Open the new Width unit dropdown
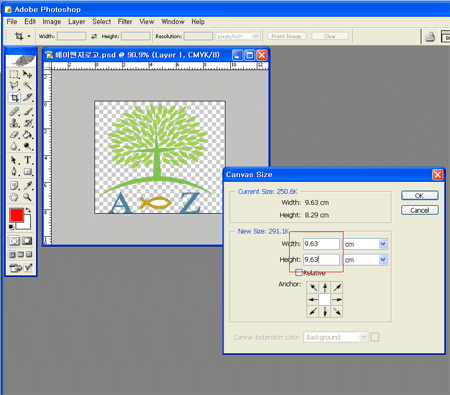Viewport: 450px width, 395px height. 383,244
